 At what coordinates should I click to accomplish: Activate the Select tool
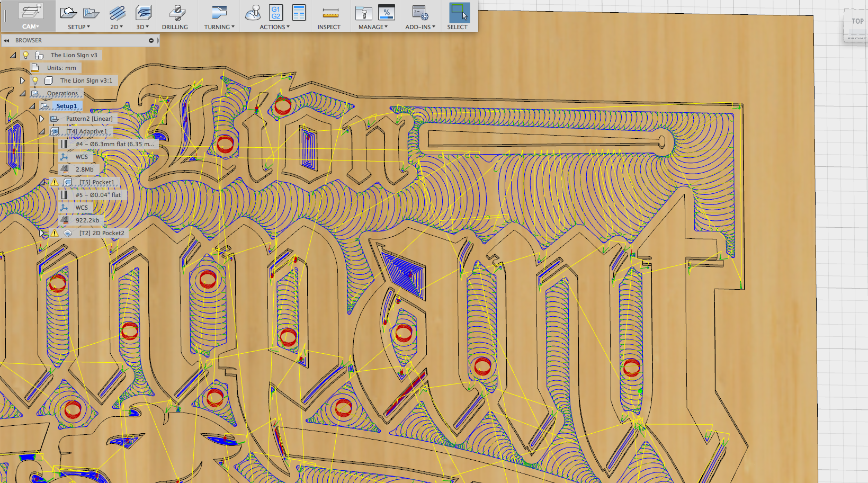pyautogui.click(x=459, y=13)
